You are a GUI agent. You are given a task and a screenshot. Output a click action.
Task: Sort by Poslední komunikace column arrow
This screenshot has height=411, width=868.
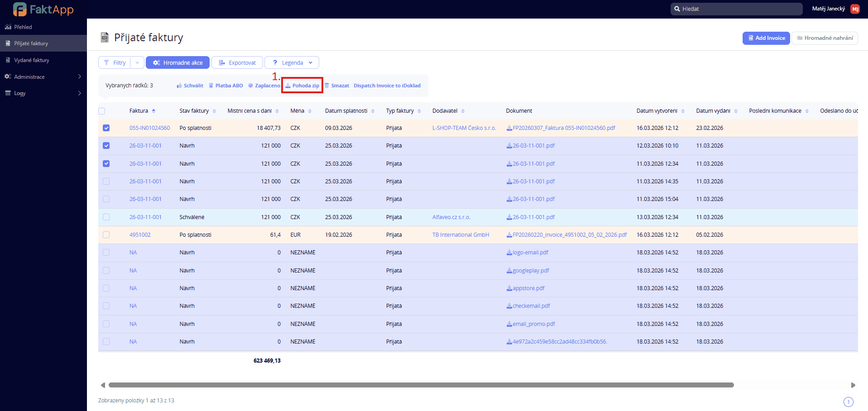pos(807,111)
